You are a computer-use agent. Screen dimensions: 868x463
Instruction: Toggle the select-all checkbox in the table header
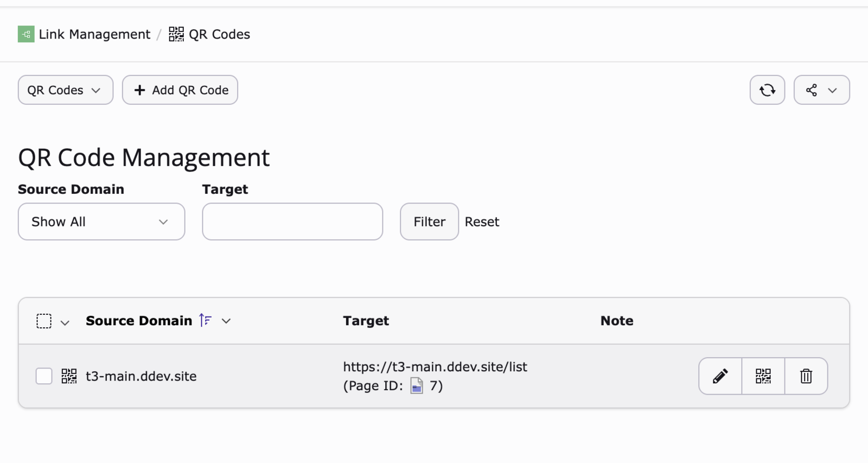[44, 321]
